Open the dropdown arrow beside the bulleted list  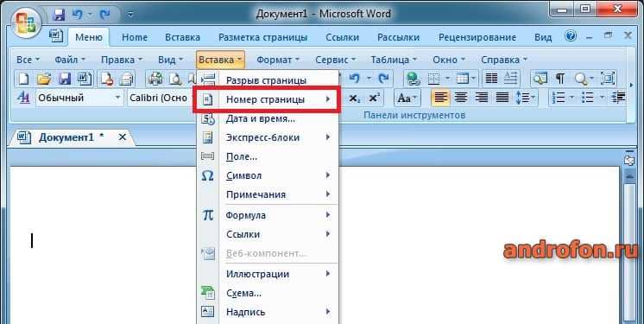[x=602, y=98]
